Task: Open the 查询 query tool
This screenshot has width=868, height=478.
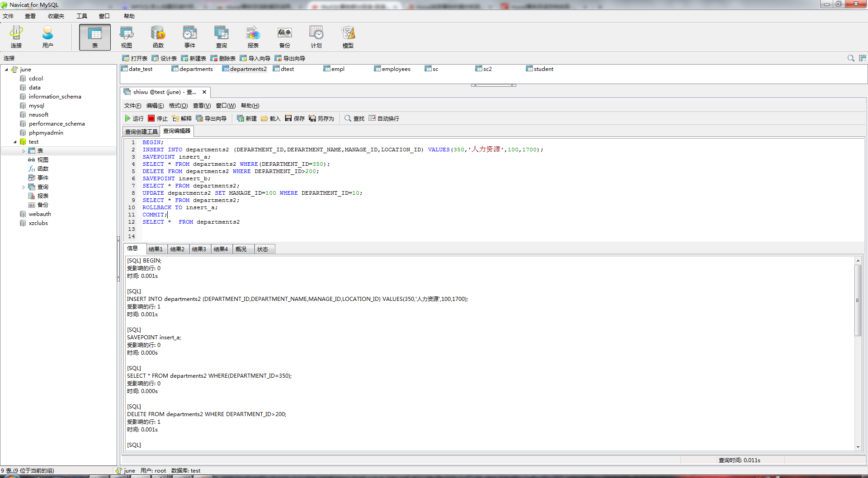Action: (x=222, y=37)
